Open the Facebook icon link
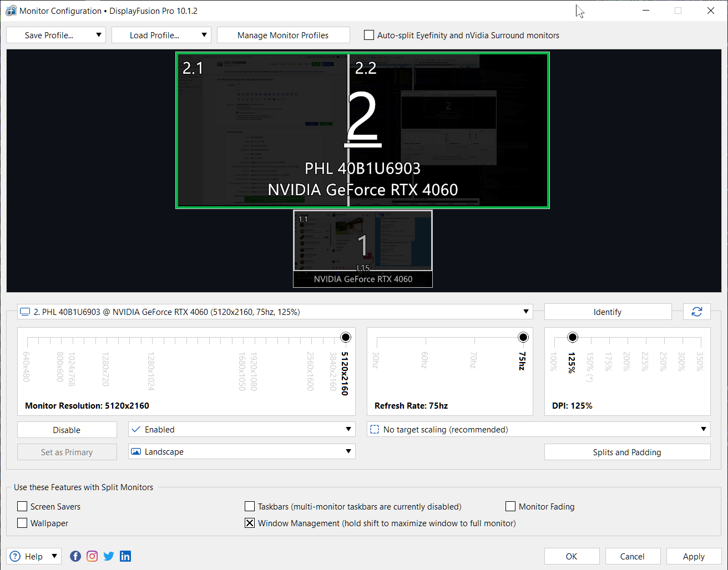The height and width of the screenshot is (570, 728). click(x=75, y=556)
